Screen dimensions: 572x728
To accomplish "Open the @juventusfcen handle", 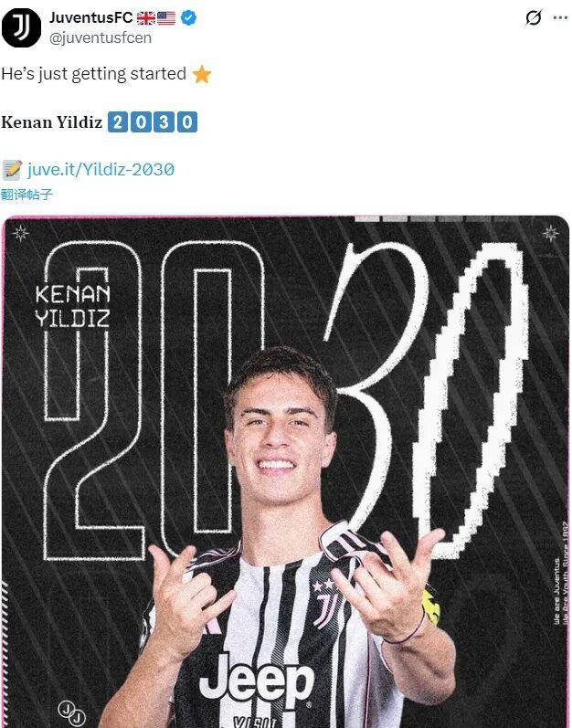I will click(101, 37).
